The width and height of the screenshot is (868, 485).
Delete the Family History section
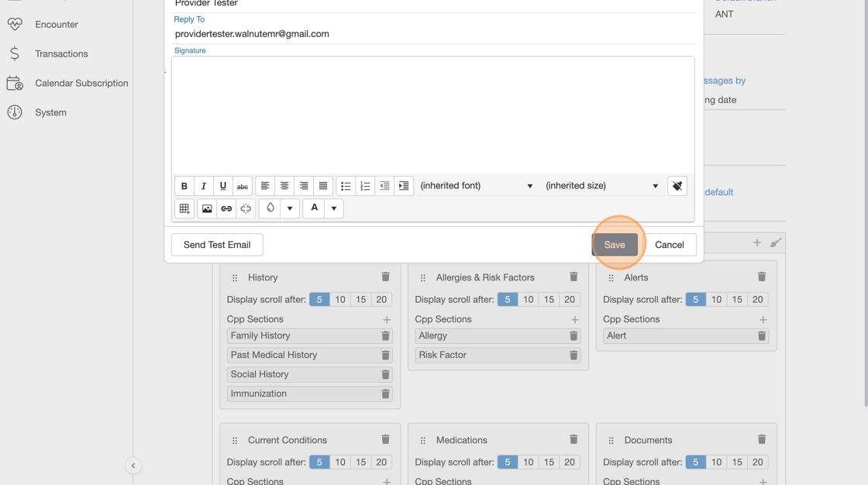coord(385,336)
